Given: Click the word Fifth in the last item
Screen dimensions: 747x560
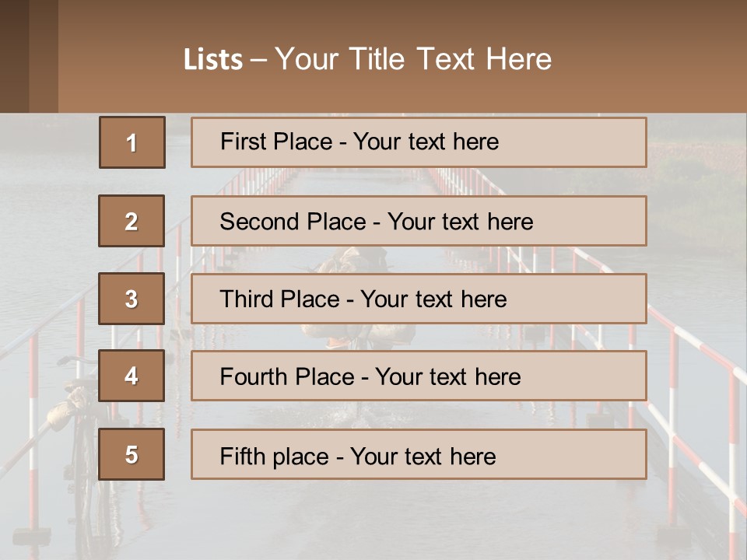Looking at the screenshot, I should [243, 456].
